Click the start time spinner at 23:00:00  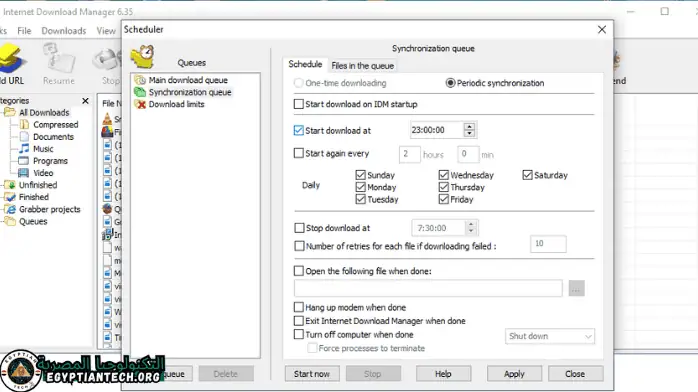point(469,130)
